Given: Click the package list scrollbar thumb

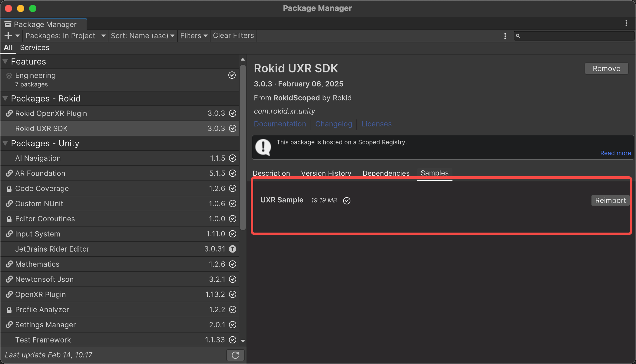Looking at the screenshot, I should pyautogui.click(x=243, y=147).
